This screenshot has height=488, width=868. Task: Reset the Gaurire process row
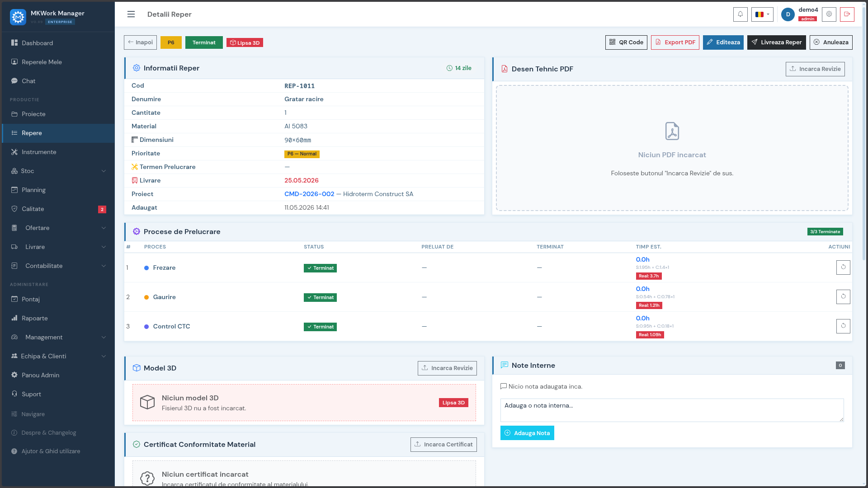(843, 296)
